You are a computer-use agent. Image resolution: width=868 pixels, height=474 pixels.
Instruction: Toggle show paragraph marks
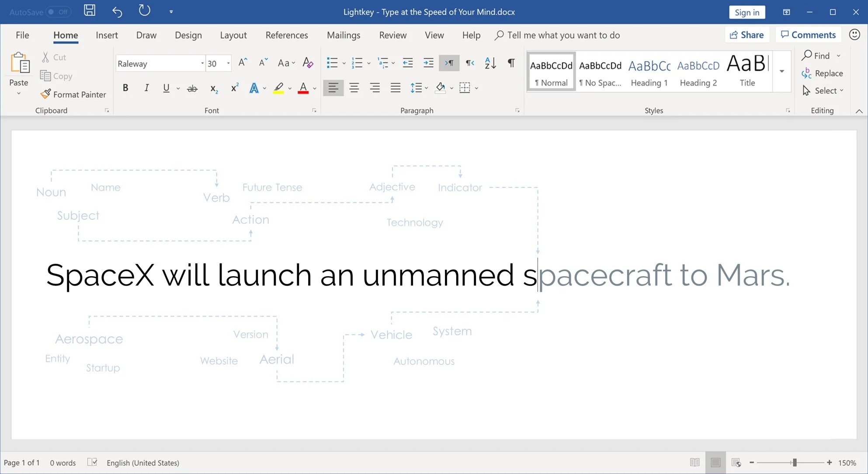[510, 63]
